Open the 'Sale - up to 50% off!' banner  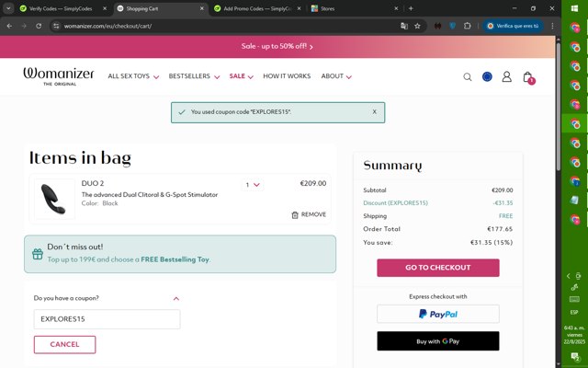coord(277,47)
